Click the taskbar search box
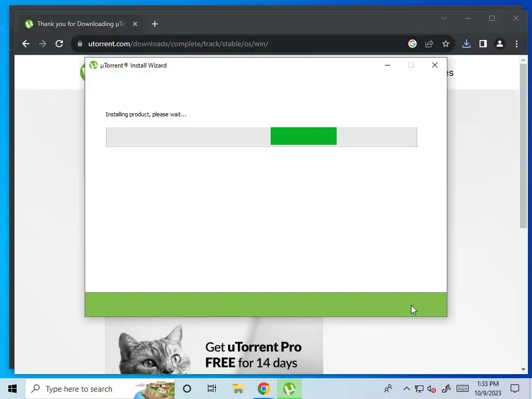This screenshot has width=532, height=399. [x=100, y=389]
